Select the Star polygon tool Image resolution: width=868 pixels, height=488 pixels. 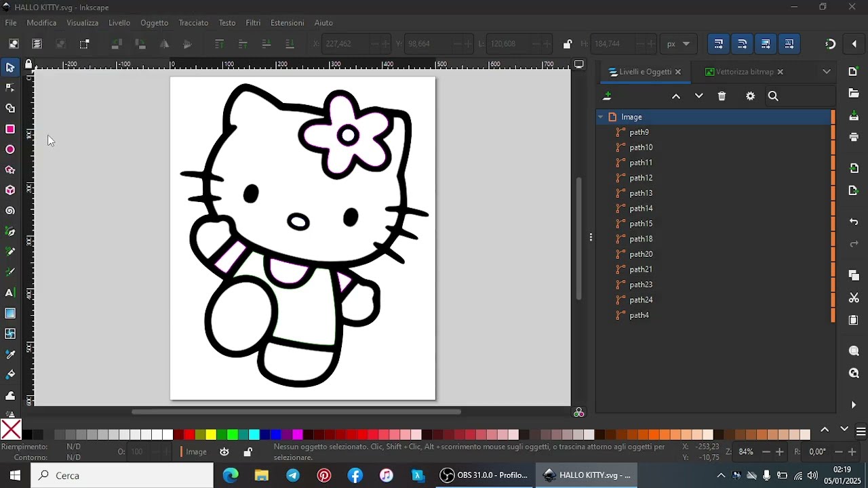click(x=10, y=170)
